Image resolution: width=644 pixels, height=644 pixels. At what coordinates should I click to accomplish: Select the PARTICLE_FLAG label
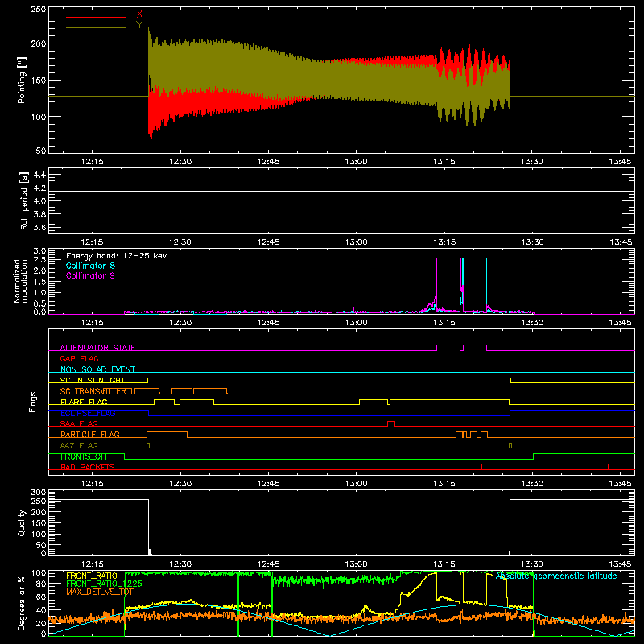click(90, 434)
